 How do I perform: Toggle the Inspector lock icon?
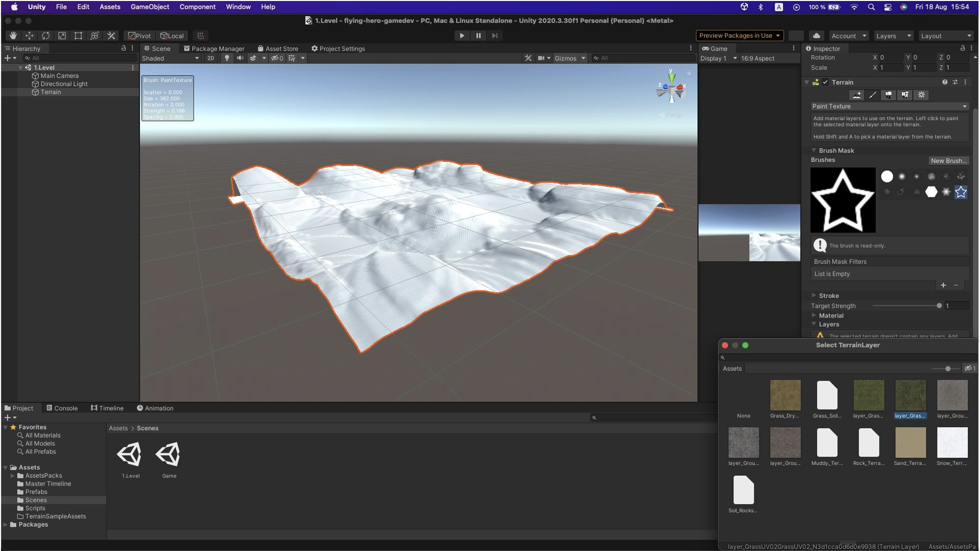point(962,48)
